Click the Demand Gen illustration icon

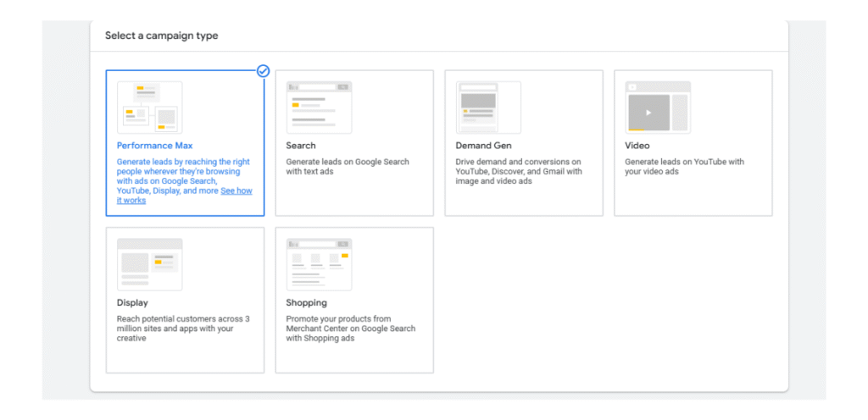488,108
